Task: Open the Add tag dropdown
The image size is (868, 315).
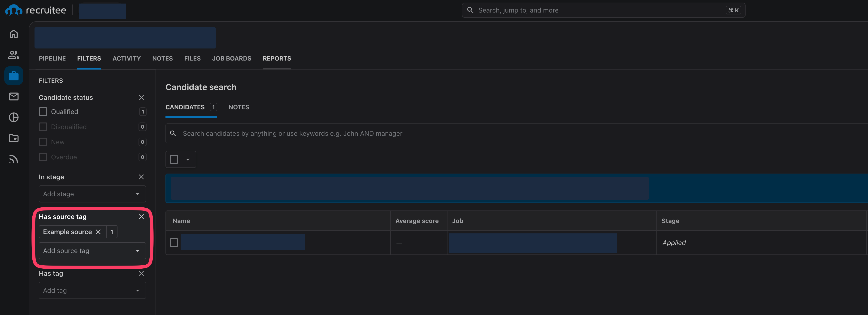Action: 92,290
